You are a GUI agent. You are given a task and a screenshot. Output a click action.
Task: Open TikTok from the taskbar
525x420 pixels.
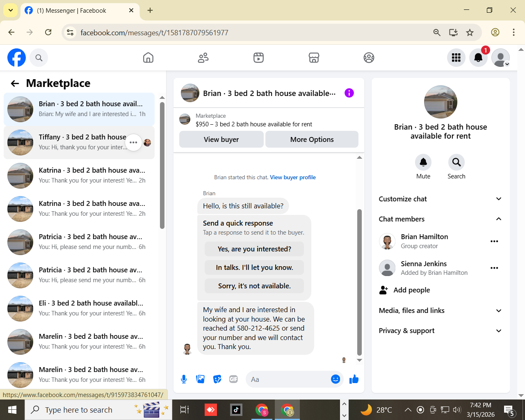tap(236, 410)
